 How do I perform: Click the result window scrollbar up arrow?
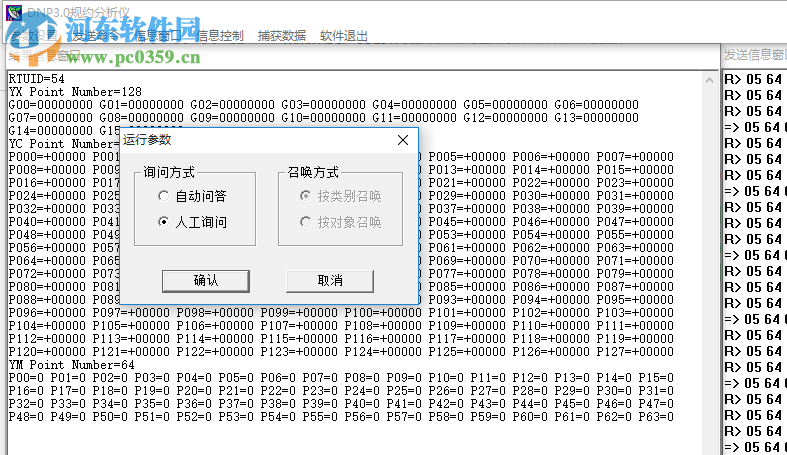click(709, 80)
